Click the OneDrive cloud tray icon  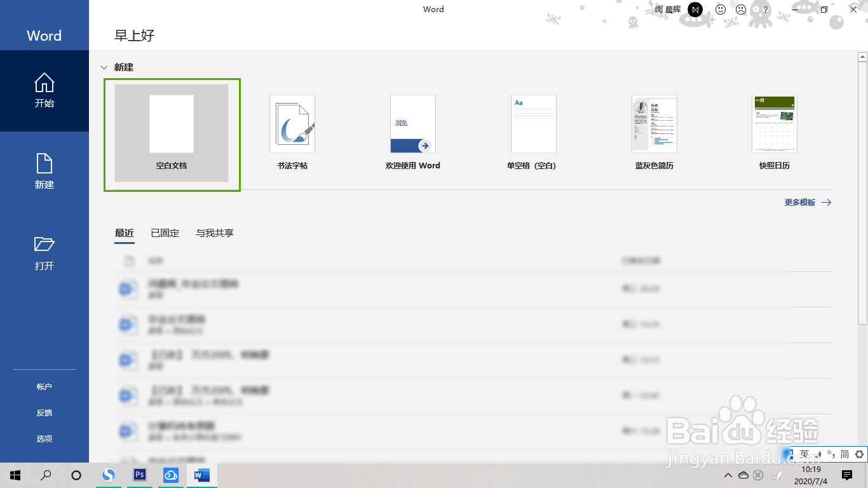pyautogui.click(x=743, y=475)
